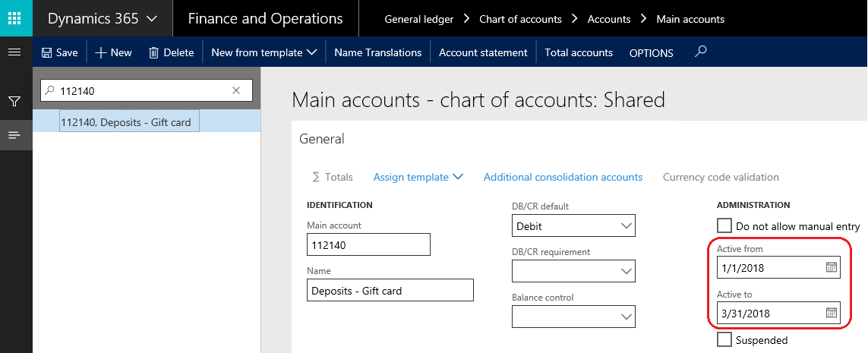
Task: Click the page title Main accounts heading
Action: pos(478,100)
